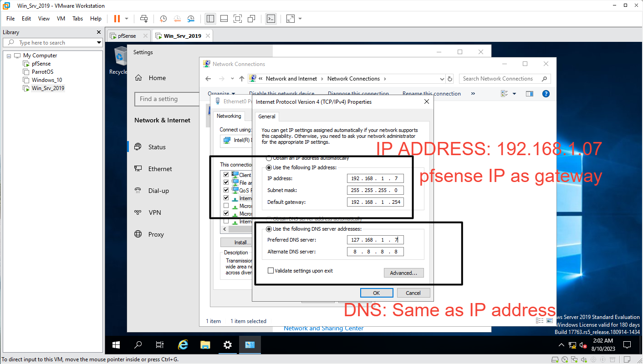
Task: Open the Edit menu
Action: (x=26, y=19)
